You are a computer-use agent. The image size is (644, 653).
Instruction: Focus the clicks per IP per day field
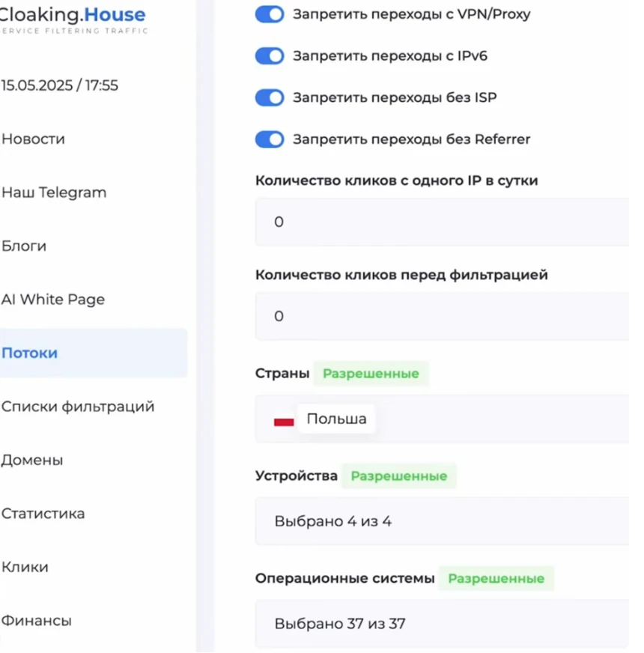pos(442,222)
